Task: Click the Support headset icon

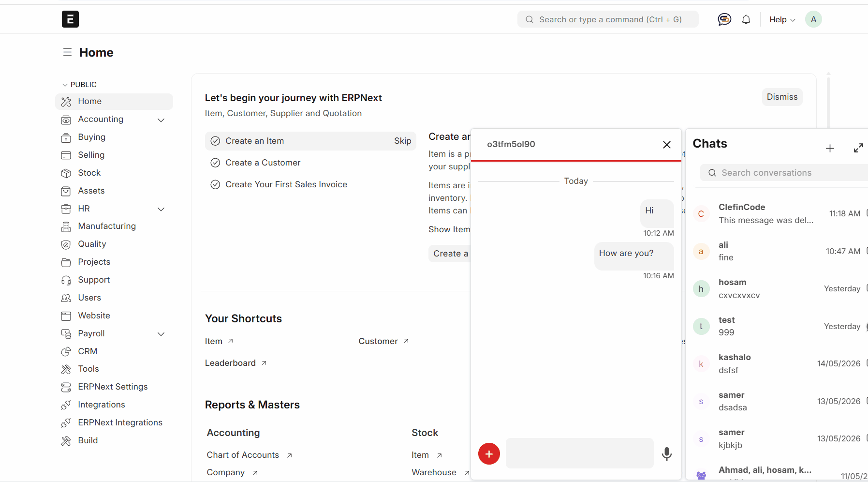Action: point(66,280)
